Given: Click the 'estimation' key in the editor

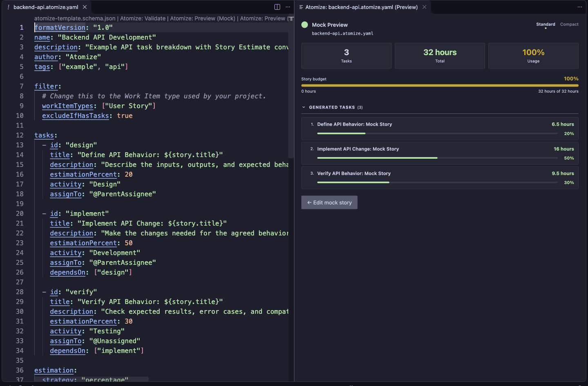Looking at the screenshot, I should click(x=54, y=370).
